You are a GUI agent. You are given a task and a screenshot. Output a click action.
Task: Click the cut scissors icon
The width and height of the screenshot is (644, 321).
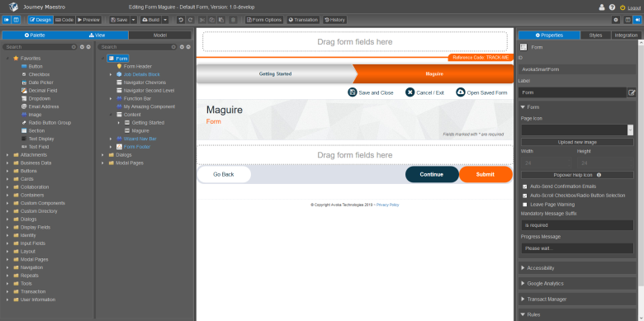(201, 20)
